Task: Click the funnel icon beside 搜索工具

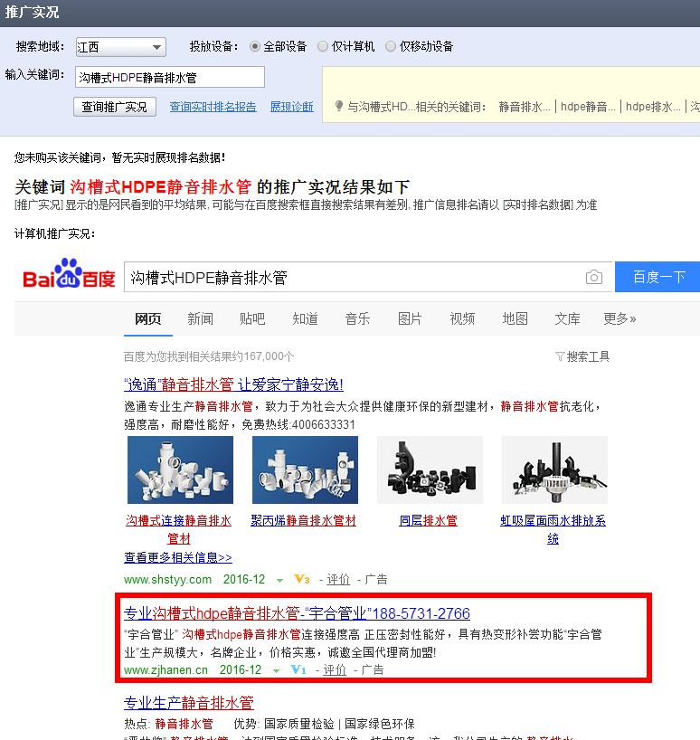Action: 560,356
